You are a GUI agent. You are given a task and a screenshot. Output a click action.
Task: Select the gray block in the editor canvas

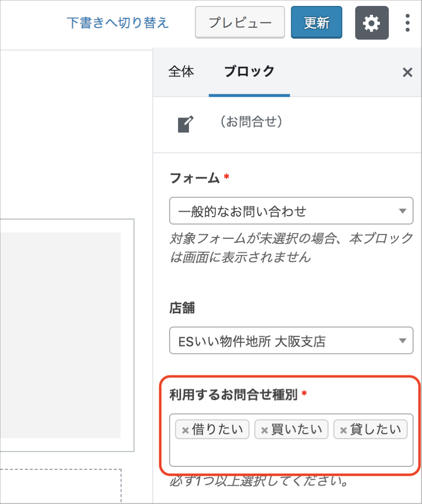coord(60,335)
